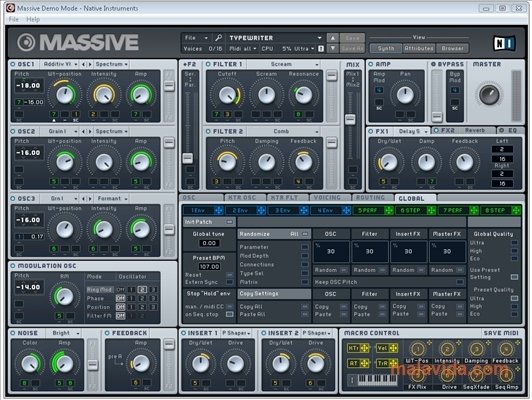This screenshot has width=532, height=400.
Task: Toggle OSC2 power button
Action: (x=13, y=131)
